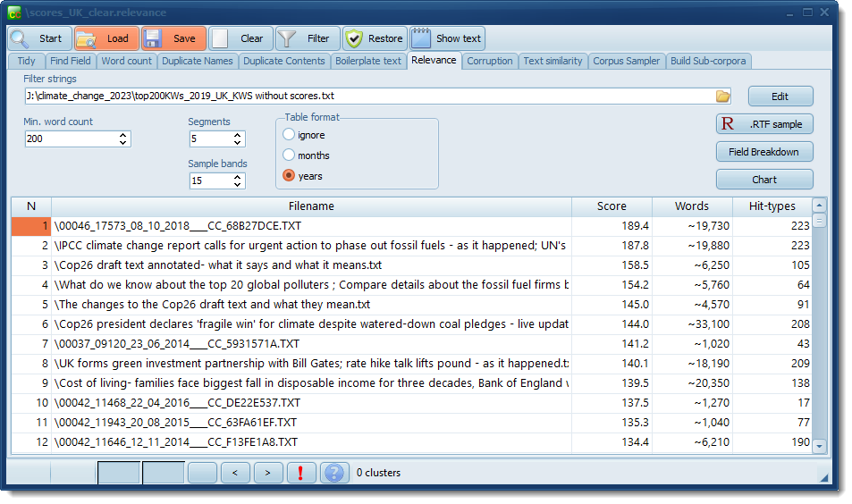The height and width of the screenshot is (504, 852).
Task: Increase the Sample bands value
Action: [238, 177]
